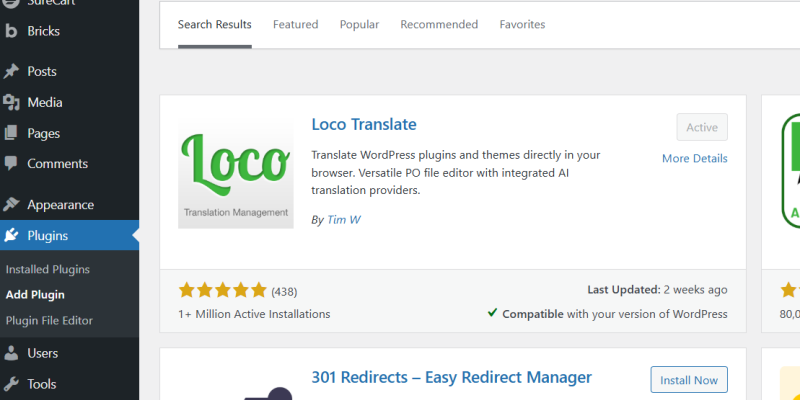This screenshot has width=800, height=400.
Task: Open More Details for Loco Translate
Action: 694,158
